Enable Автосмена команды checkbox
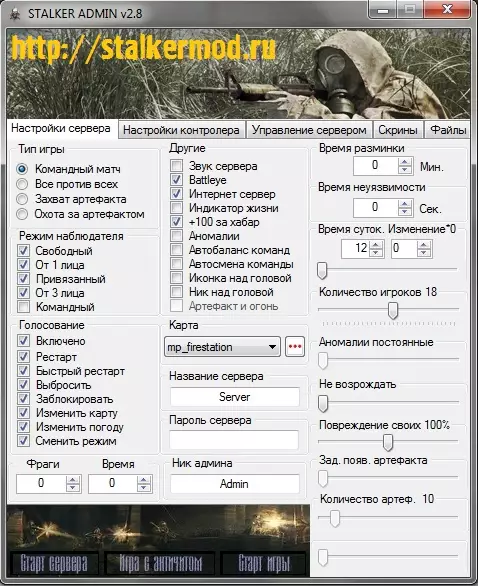Viewport: 478px width, 586px height. click(x=176, y=264)
